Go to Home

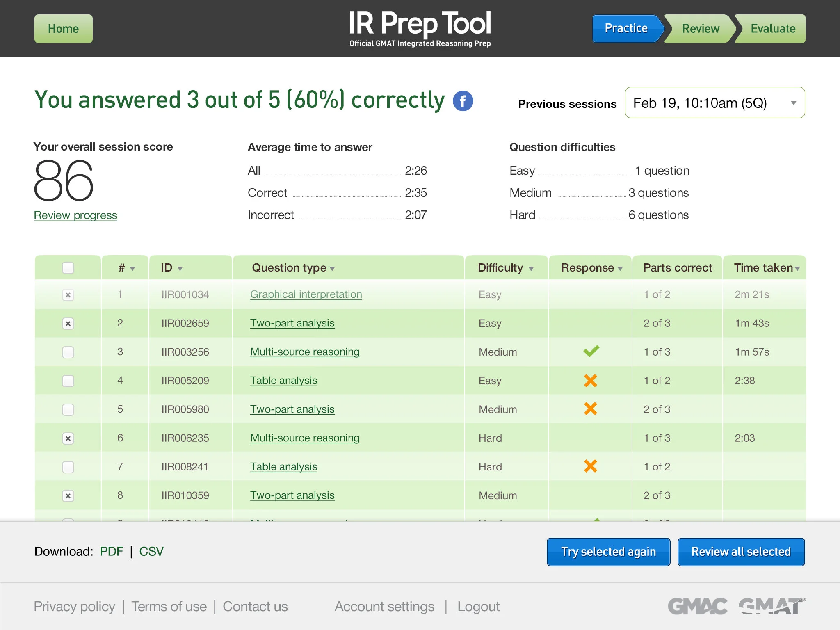pyautogui.click(x=63, y=29)
